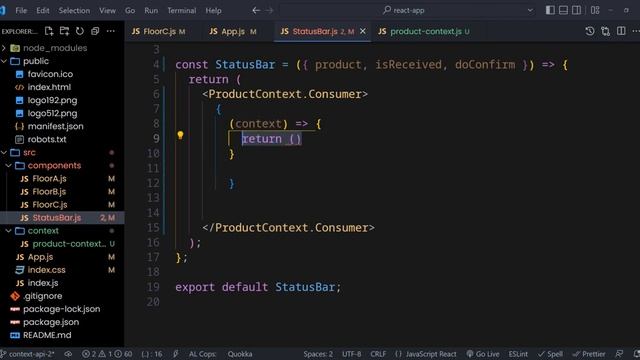The width and height of the screenshot is (640, 360).
Task: Click the New File icon in Explorer
Action: click(x=49, y=31)
